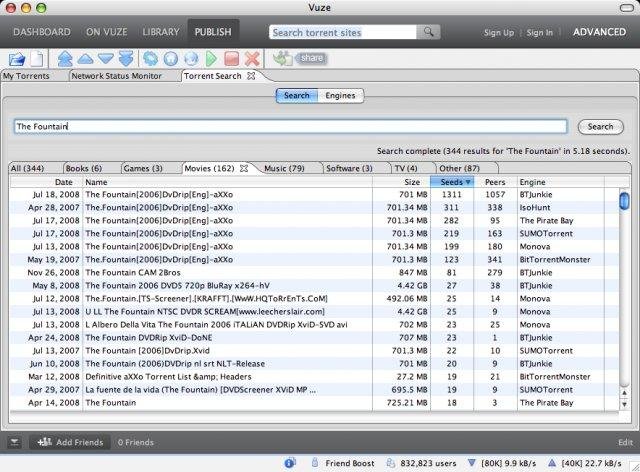This screenshot has width=640, height=472.
Task: Click the open torrent folder icon
Action: point(17,59)
